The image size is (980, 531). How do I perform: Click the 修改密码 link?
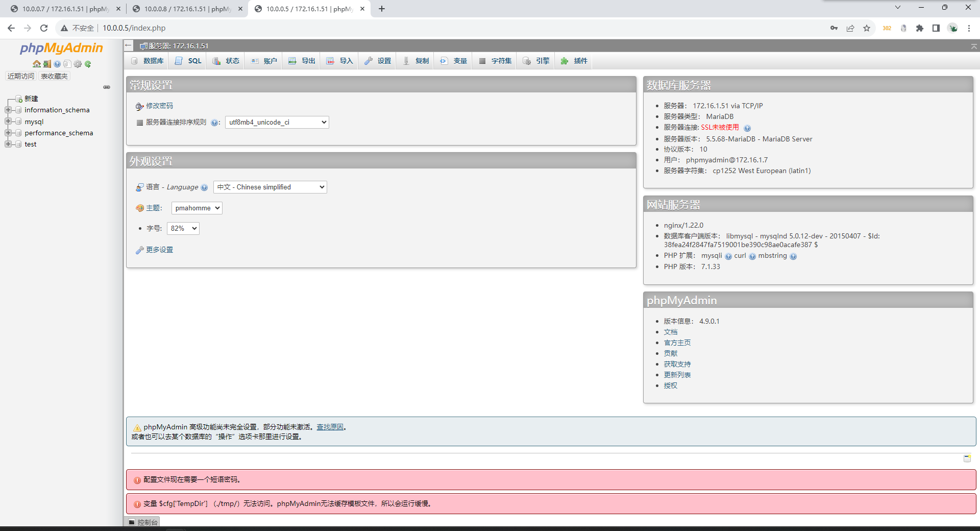coord(159,106)
